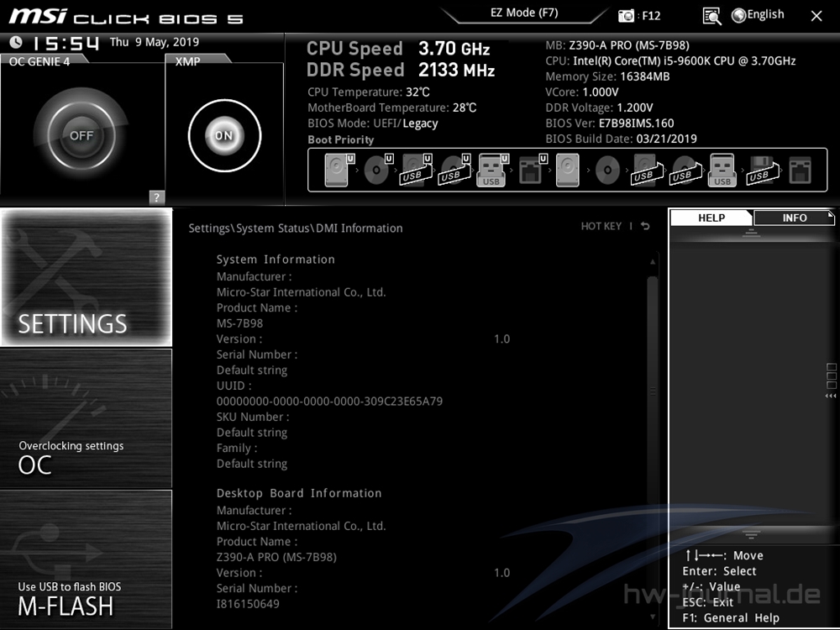The height and width of the screenshot is (630, 840).
Task: Select the UEFI USB hard disk boot icon
Action: [x=417, y=170]
